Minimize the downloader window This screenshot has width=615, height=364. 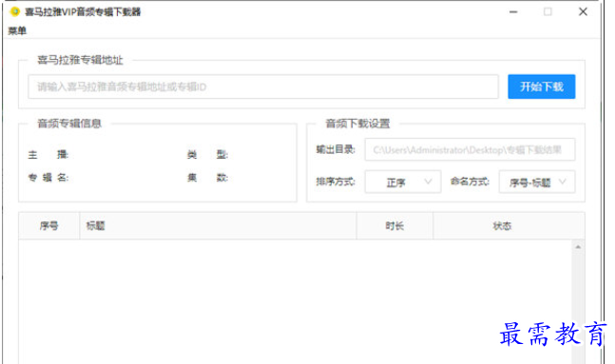pos(513,11)
